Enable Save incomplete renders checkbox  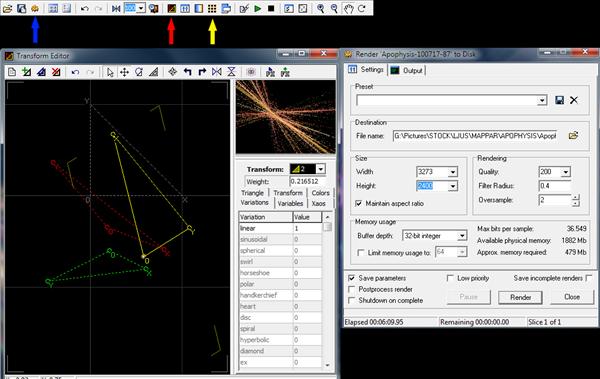coord(589,278)
